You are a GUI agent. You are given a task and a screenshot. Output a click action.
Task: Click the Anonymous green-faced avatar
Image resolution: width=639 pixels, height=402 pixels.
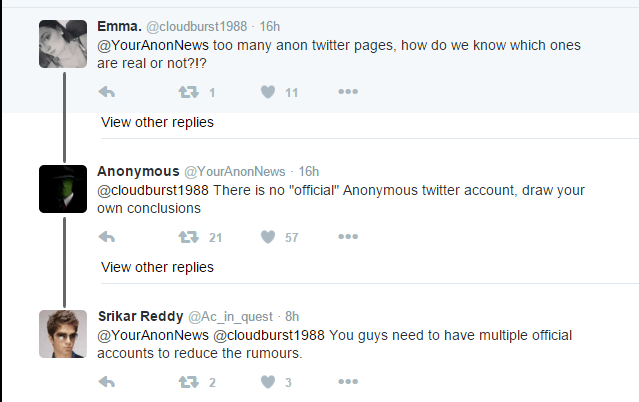point(63,189)
